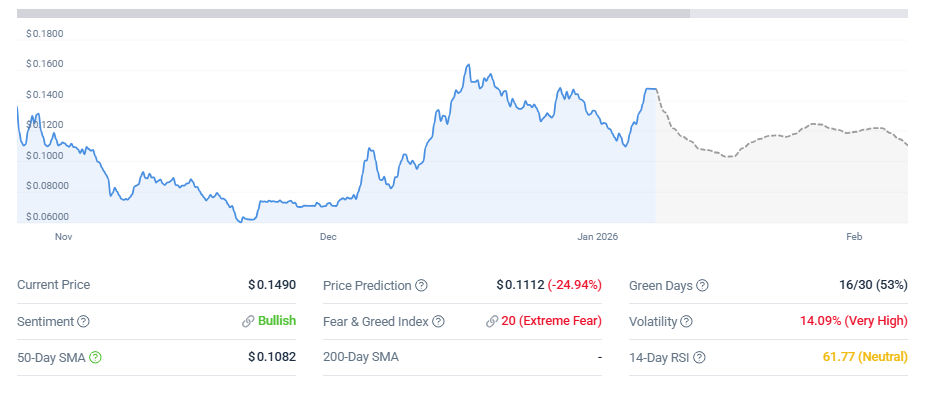Viewport: 931px width, 394px height.
Task: Click the RSI value 61.77 (Neutral)
Action: point(865,357)
